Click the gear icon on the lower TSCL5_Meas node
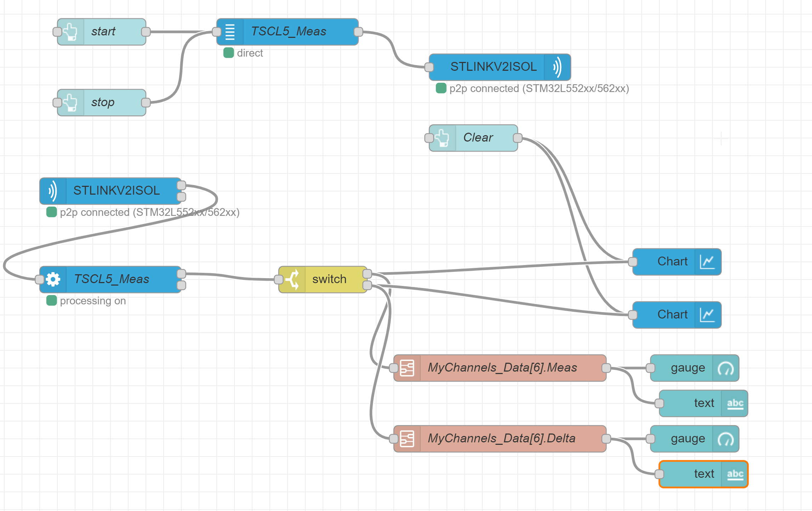 53,279
